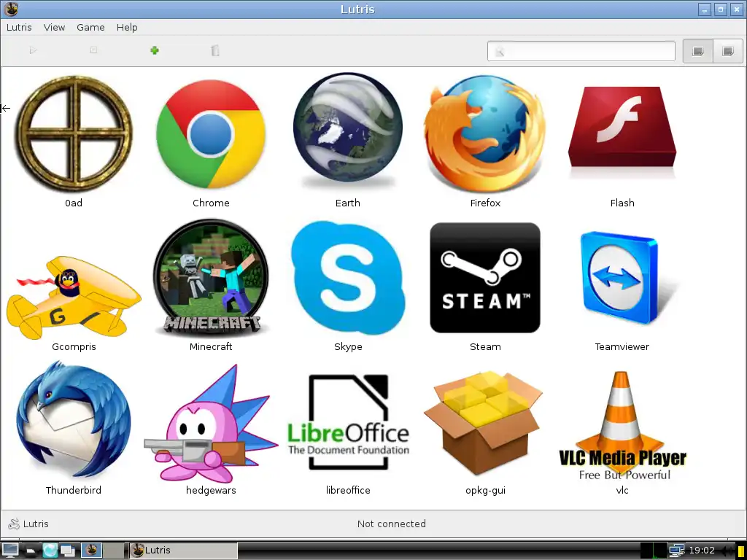Open the View menu

[54, 27]
